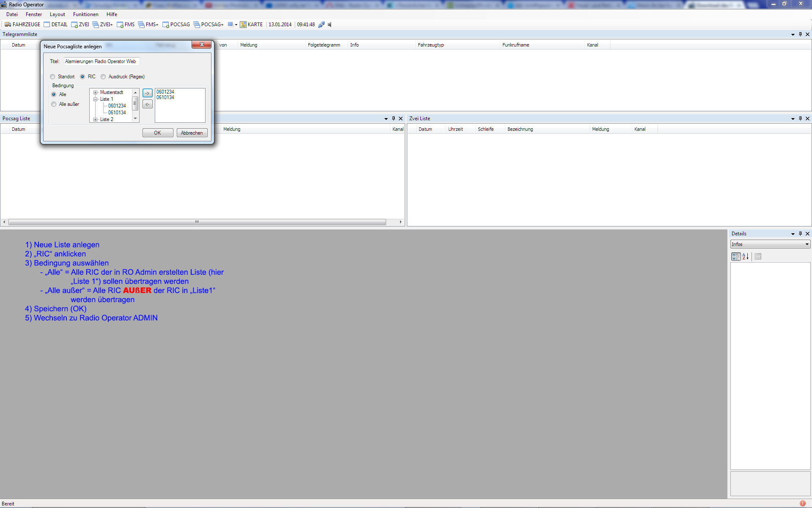Close the Details panel

[807, 234]
